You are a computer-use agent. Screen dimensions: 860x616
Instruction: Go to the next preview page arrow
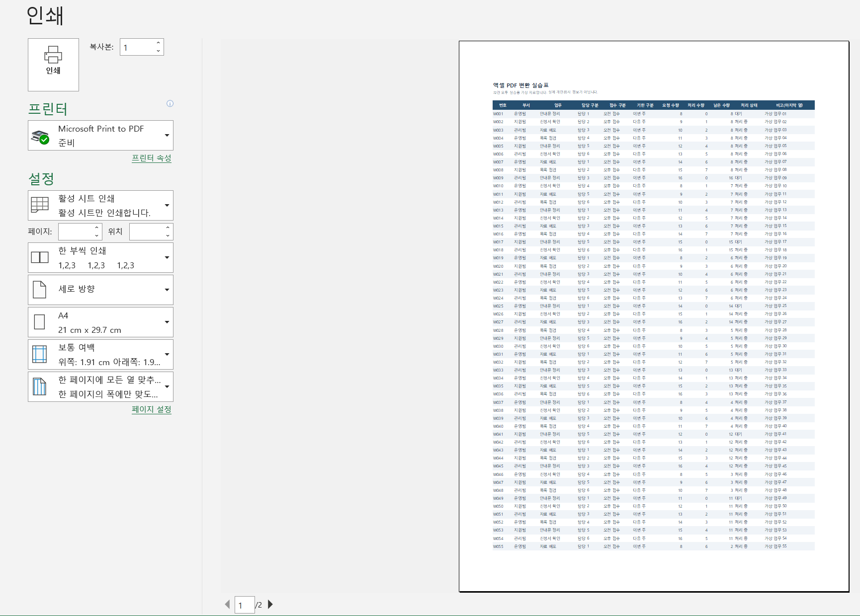tap(270, 605)
